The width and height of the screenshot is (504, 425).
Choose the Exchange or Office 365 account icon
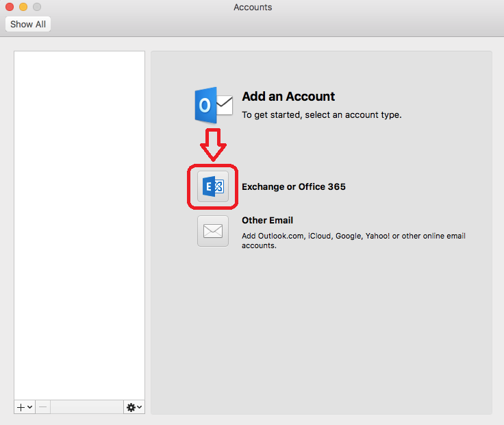(213, 186)
